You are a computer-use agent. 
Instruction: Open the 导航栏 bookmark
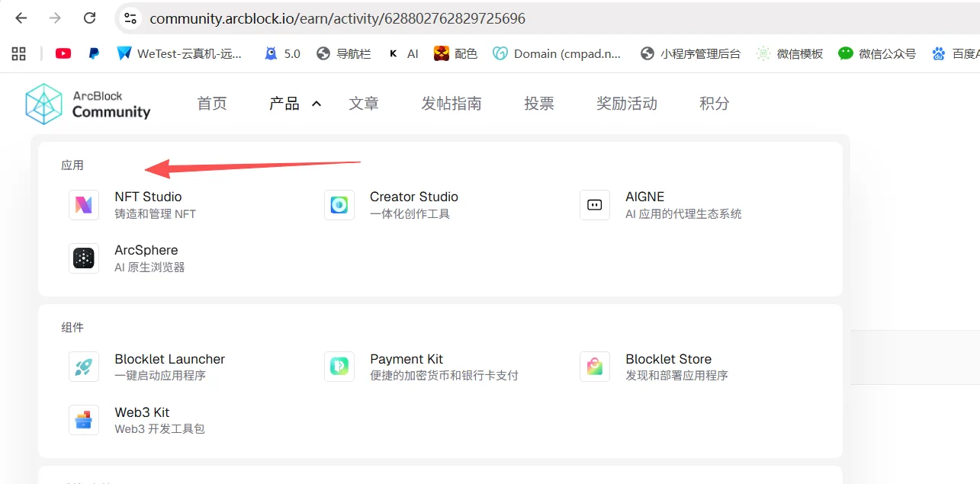[343, 53]
